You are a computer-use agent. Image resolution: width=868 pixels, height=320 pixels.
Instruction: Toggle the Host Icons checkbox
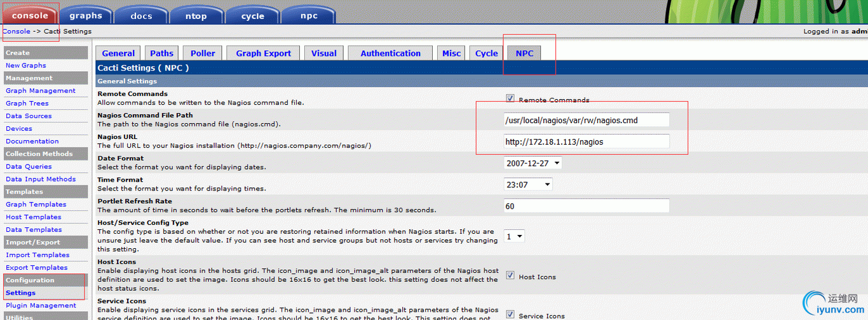pyautogui.click(x=510, y=275)
